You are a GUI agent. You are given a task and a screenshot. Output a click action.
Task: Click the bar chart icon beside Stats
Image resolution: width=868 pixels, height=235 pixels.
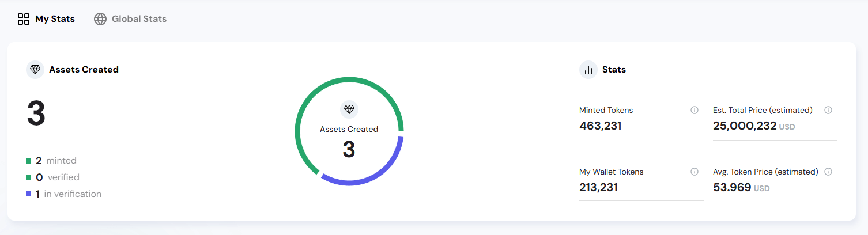coord(588,70)
